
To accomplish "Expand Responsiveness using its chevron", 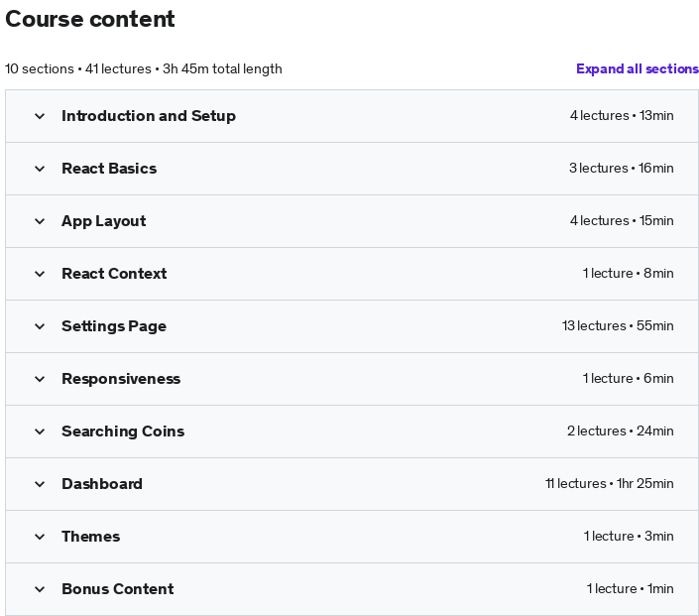I will pos(40,379).
